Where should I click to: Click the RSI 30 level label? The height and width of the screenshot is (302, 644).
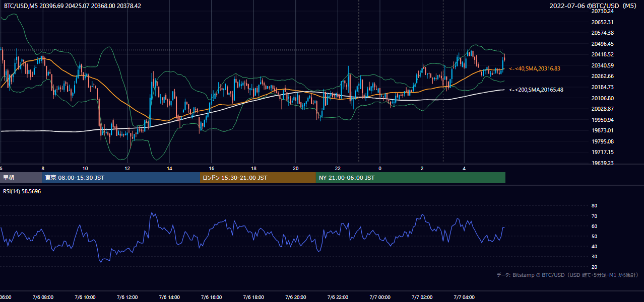[594, 256]
